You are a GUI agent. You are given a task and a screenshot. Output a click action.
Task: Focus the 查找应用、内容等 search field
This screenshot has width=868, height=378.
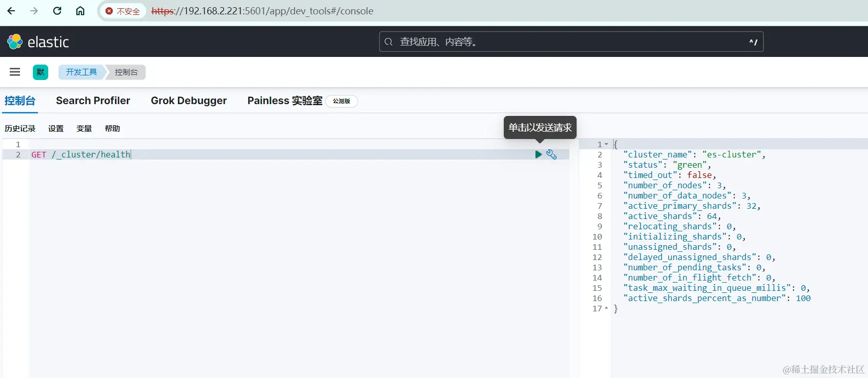(x=571, y=42)
